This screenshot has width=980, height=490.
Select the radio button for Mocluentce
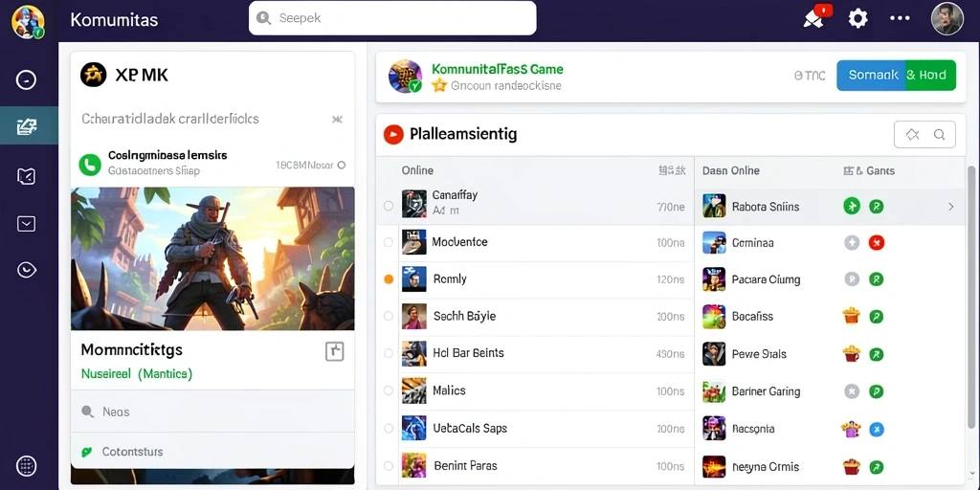point(389,242)
